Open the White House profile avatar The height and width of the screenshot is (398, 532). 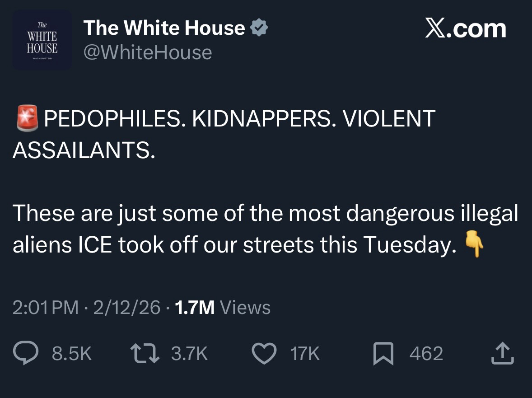[x=42, y=40]
